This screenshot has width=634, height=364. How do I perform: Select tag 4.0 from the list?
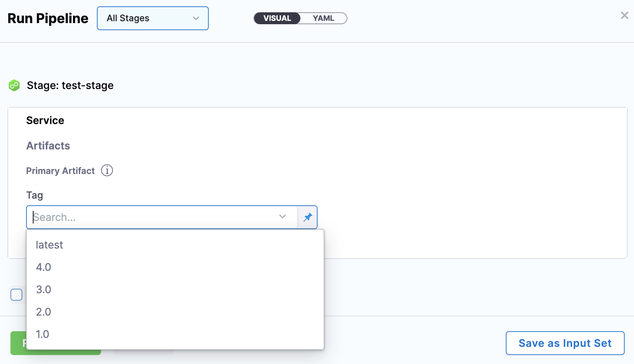click(44, 267)
